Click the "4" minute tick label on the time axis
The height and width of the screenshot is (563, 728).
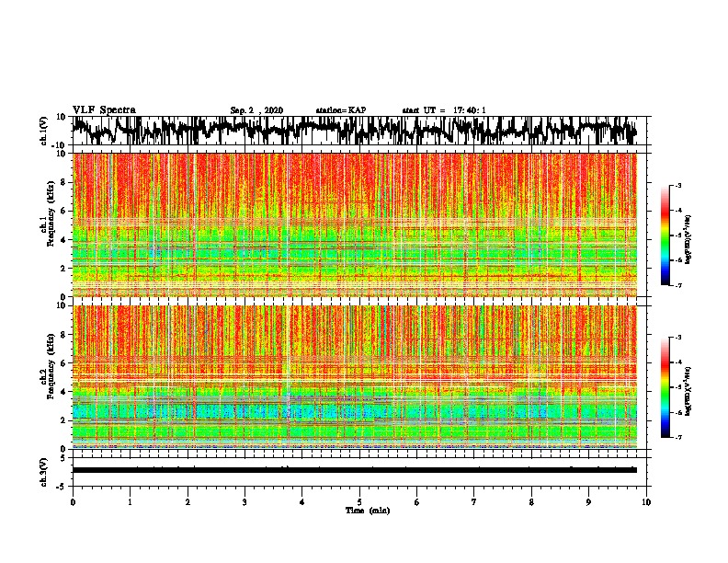coord(302,502)
